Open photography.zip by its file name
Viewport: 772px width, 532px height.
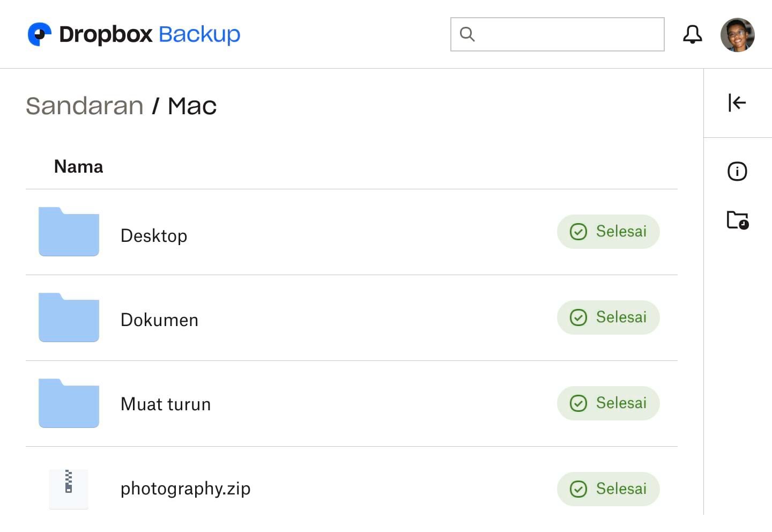tap(185, 489)
